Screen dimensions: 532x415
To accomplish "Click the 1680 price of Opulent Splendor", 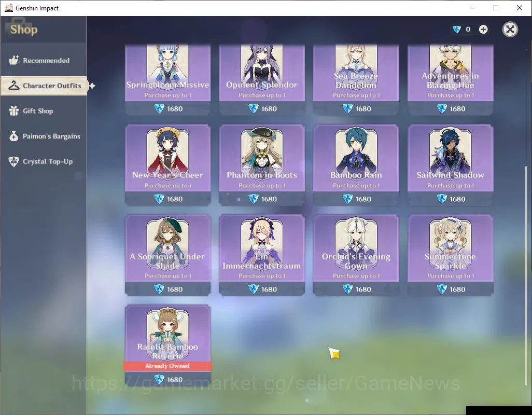I will point(269,109).
